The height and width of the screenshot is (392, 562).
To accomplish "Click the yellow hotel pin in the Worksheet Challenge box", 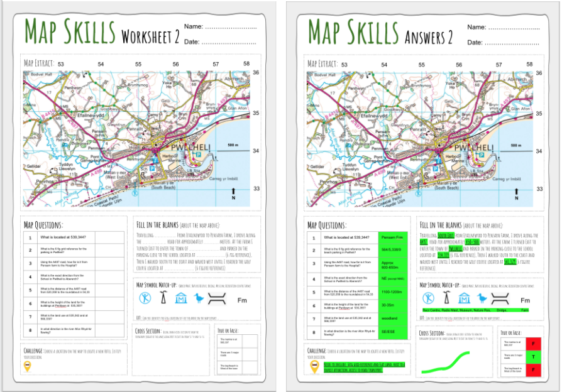I will 28,367.
